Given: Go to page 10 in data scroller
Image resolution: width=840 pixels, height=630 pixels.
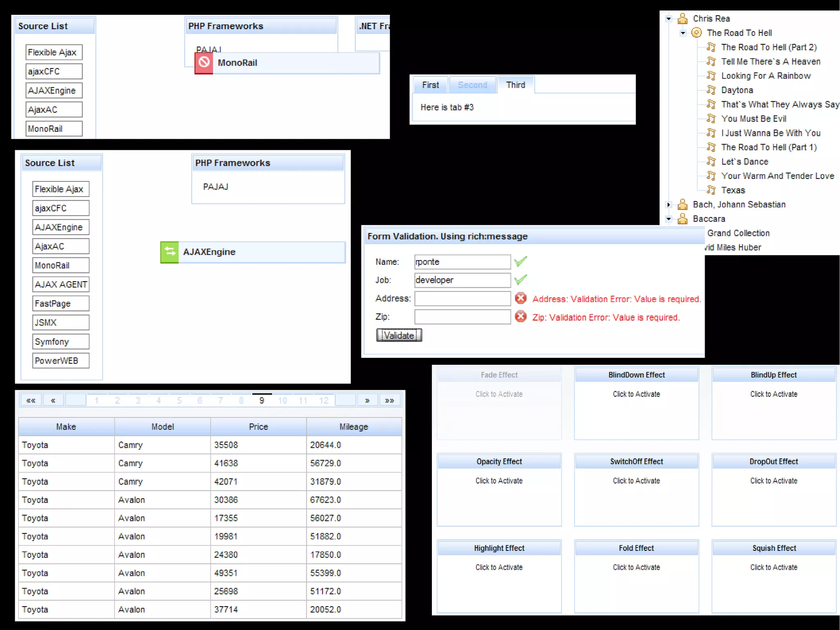Looking at the screenshot, I should 282,400.
